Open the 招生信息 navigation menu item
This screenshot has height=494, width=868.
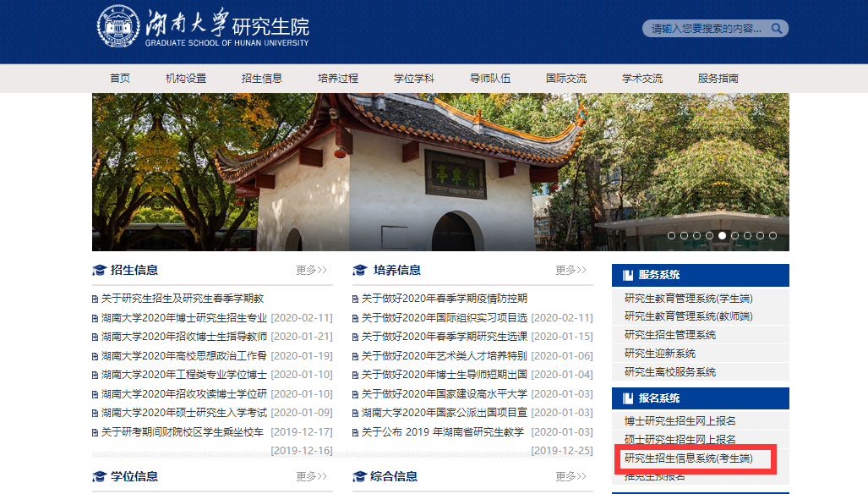pyautogui.click(x=262, y=79)
